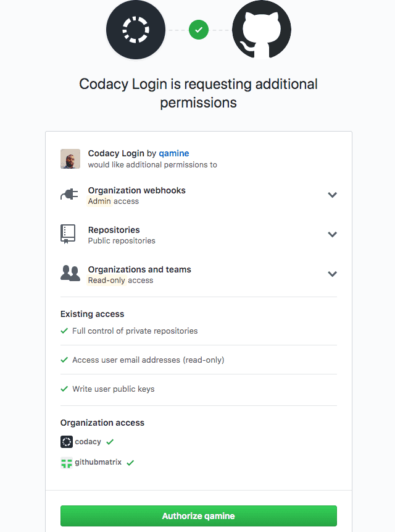Click the green check between the two logos
Screen dimensions: 395x532
click(x=198, y=29)
